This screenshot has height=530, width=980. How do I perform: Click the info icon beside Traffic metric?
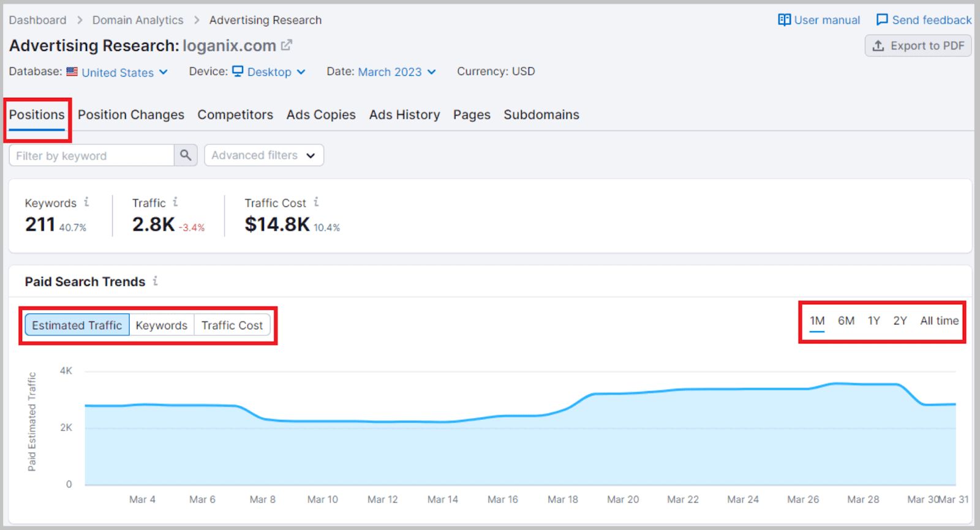click(x=175, y=202)
